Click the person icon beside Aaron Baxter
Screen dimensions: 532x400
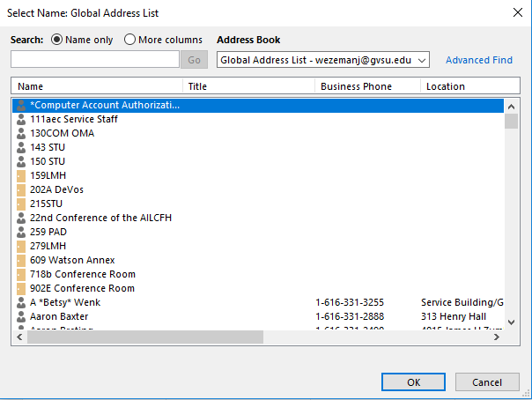click(21, 316)
